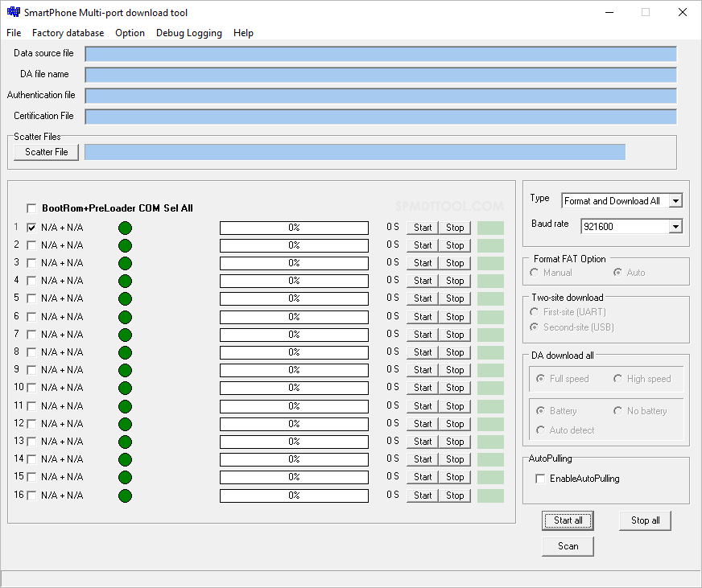Click the green status indicator in row 1
This screenshot has width=702, height=588.
[125, 228]
